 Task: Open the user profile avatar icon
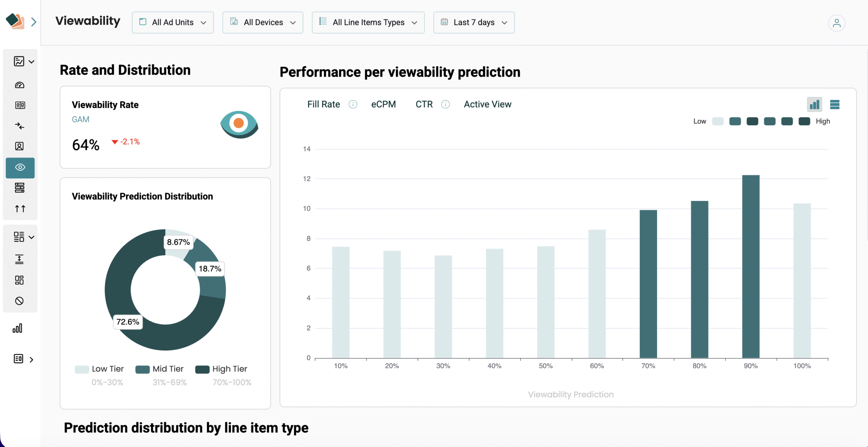pyautogui.click(x=836, y=23)
